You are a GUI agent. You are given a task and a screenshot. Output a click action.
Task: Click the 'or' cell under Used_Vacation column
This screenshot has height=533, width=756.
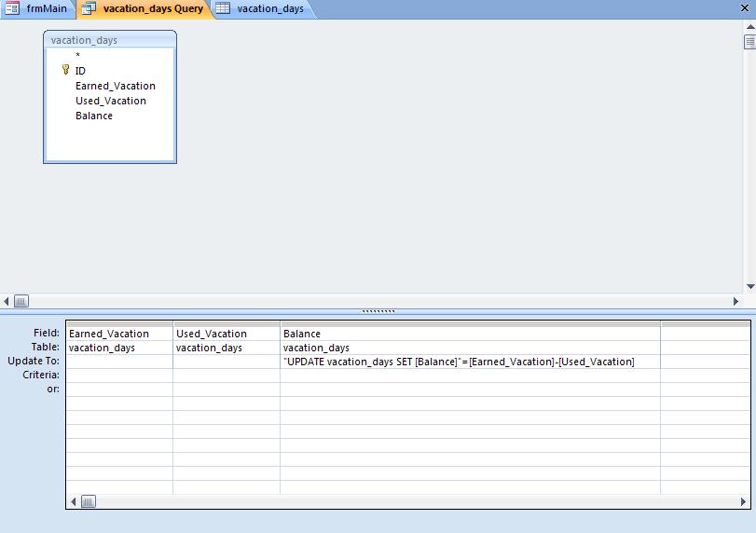pos(227,389)
